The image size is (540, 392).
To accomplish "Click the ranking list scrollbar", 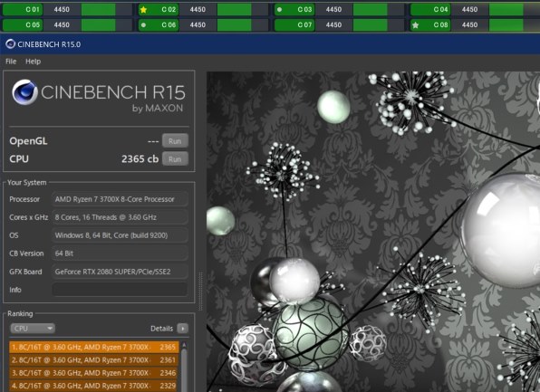I will point(184,367).
